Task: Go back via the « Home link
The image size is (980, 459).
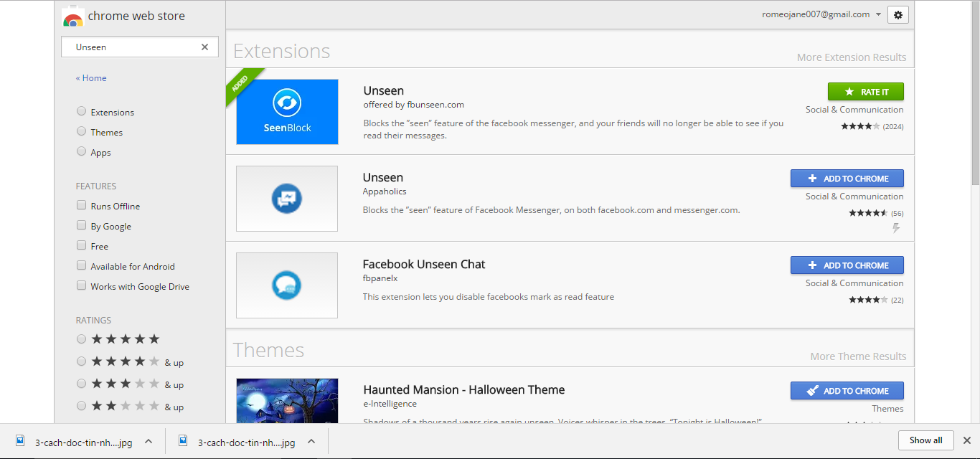Action: (91, 78)
